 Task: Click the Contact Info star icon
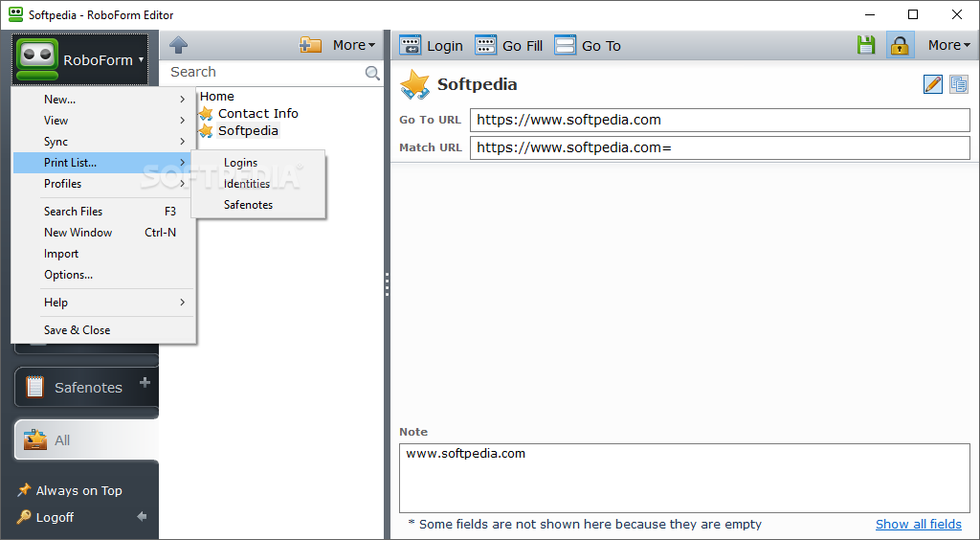pos(206,114)
